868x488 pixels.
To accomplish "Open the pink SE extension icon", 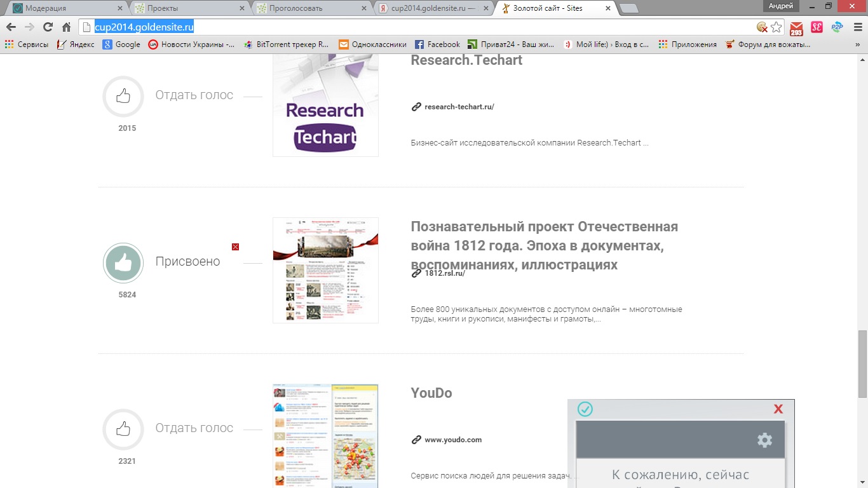I will click(x=817, y=27).
